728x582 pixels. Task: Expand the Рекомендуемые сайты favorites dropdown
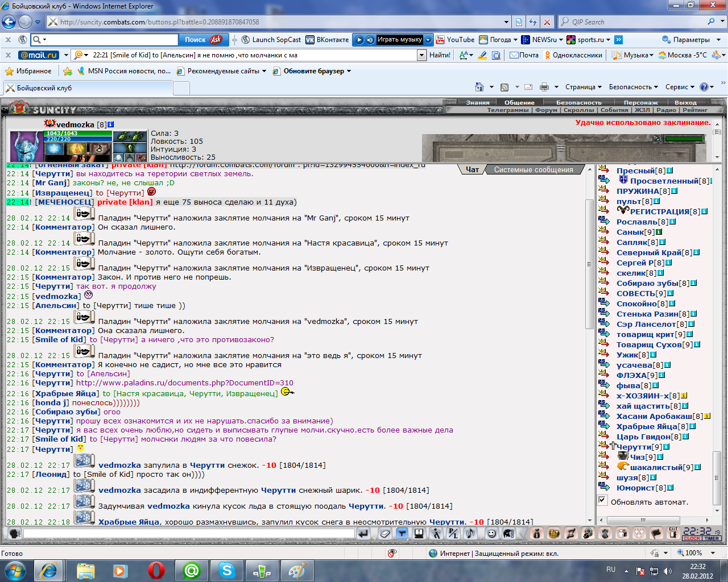click(x=264, y=71)
